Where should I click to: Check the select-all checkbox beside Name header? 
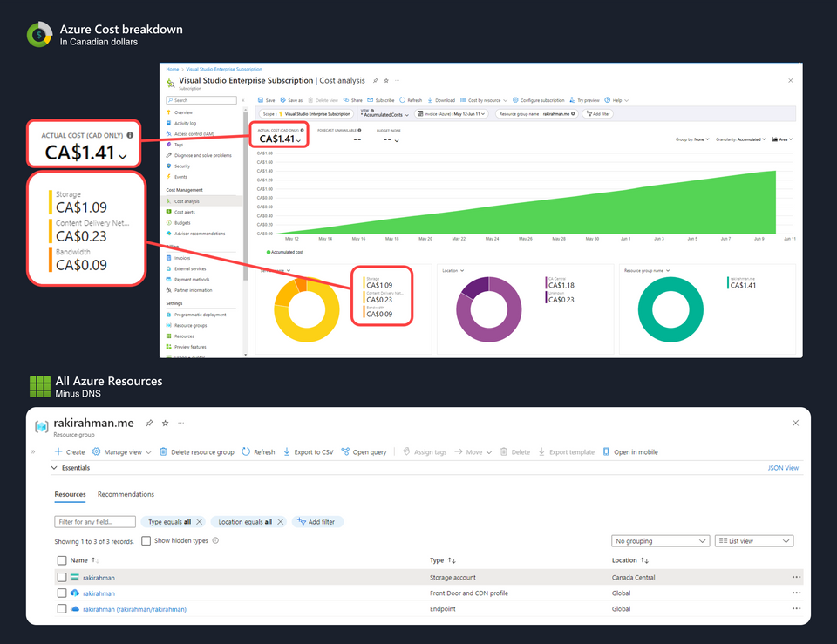pyautogui.click(x=62, y=560)
